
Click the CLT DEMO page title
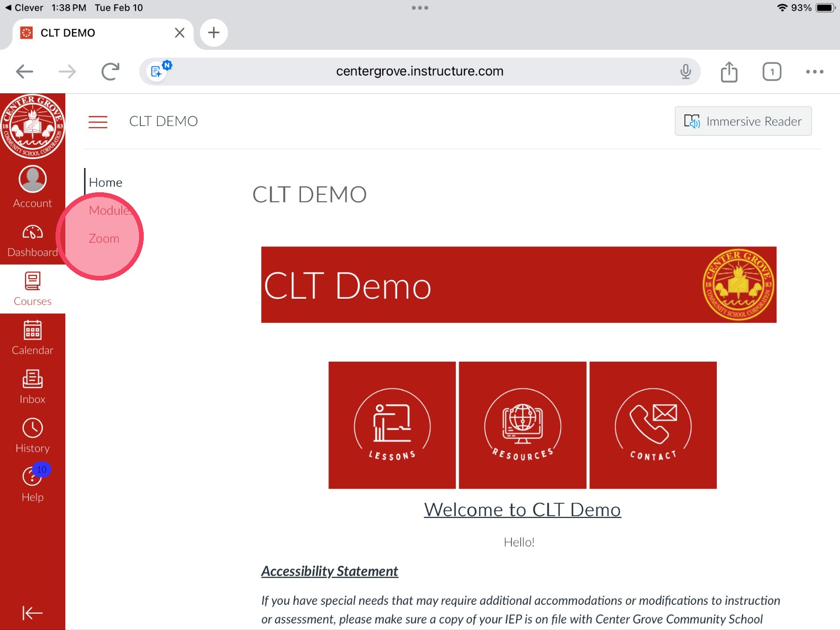pos(309,195)
